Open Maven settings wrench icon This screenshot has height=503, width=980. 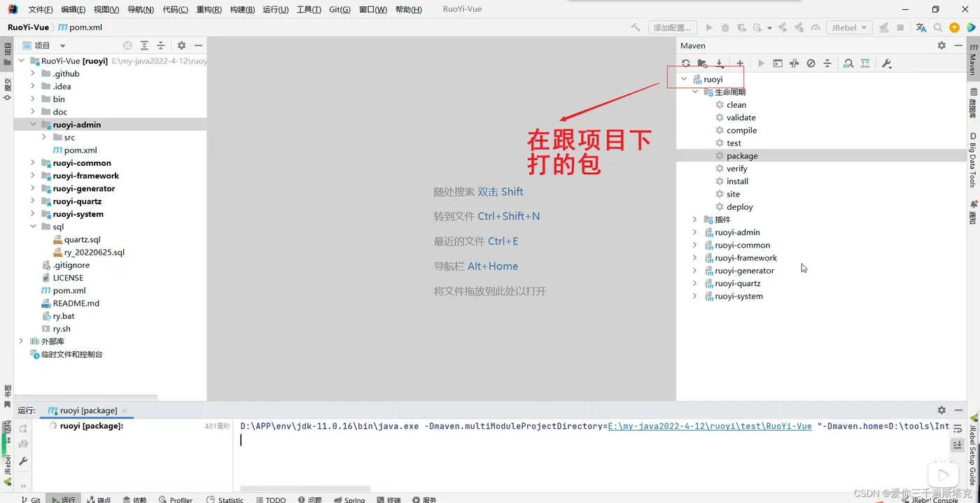(x=887, y=64)
